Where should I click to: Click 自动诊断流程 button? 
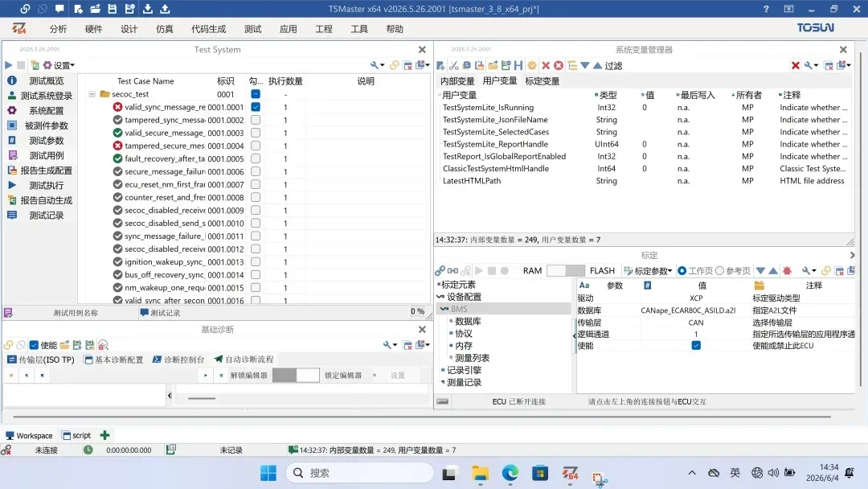(244, 360)
